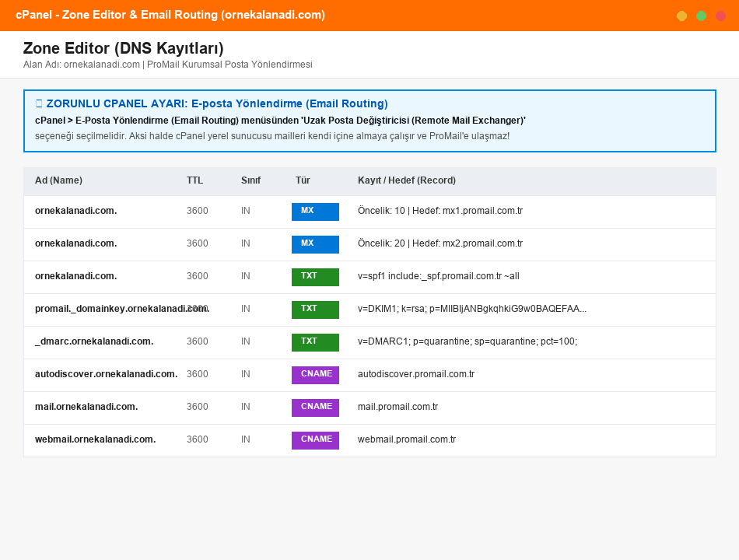Click the 'Zone Editor (DNS Kayıtları)' page title
The height and width of the screenshot is (560, 739).
(x=124, y=48)
